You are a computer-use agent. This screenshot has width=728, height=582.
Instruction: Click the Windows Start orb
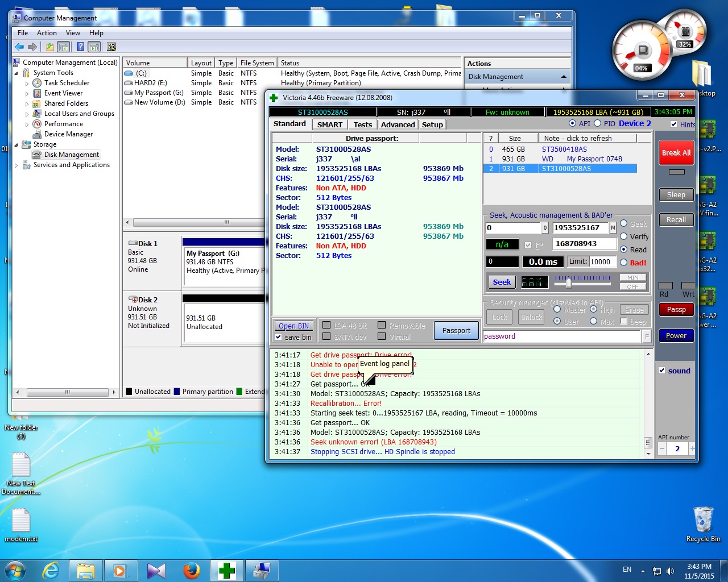pyautogui.click(x=15, y=570)
